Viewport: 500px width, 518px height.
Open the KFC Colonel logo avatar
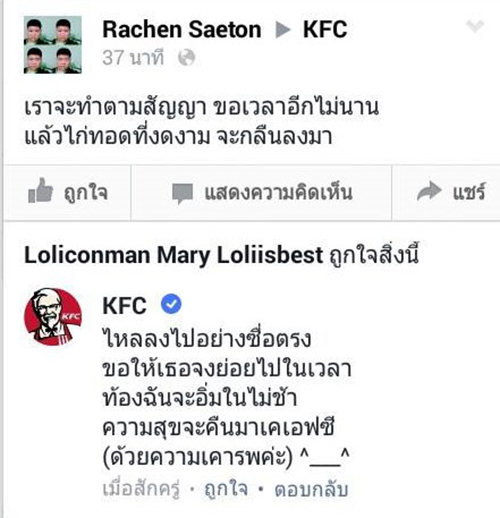tap(53, 317)
